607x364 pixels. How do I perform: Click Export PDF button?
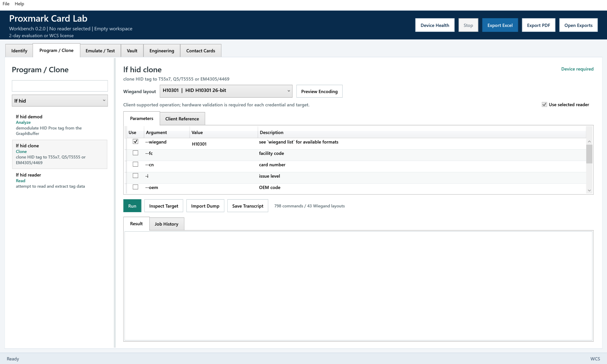click(538, 25)
